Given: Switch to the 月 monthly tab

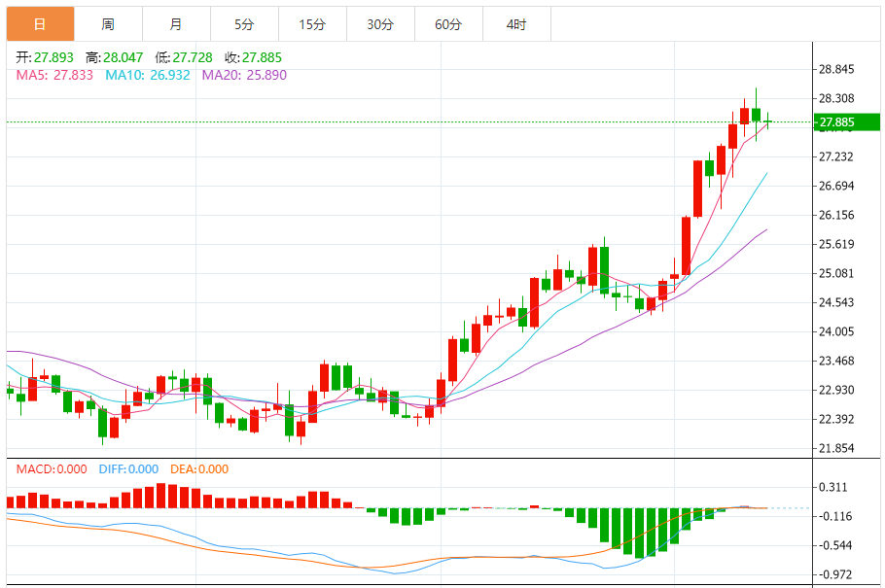Looking at the screenshot, I should point(177,24).
